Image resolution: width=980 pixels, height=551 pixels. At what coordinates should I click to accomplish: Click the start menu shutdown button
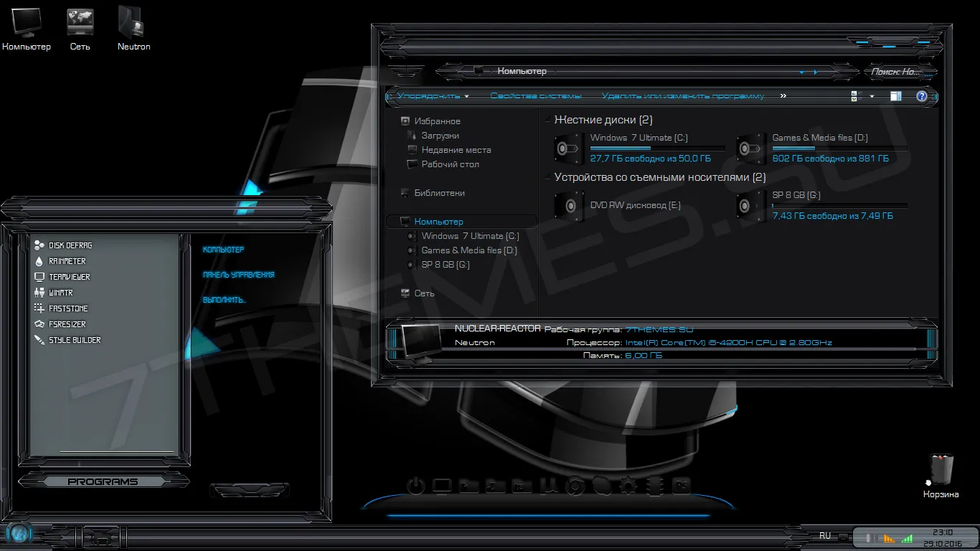coord(249,491)
